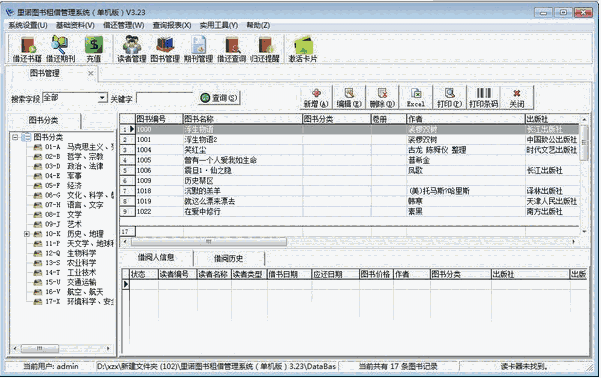Expand the 10-K 历史、地理 tree node
The image size is (601, 378).
[27, 234]
